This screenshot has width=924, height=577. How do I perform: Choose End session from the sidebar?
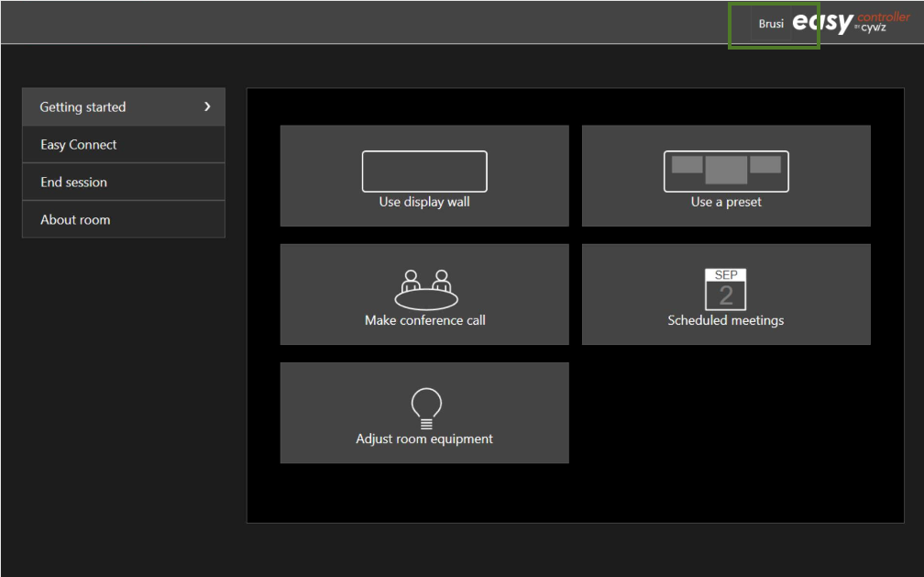pos(73,183)
